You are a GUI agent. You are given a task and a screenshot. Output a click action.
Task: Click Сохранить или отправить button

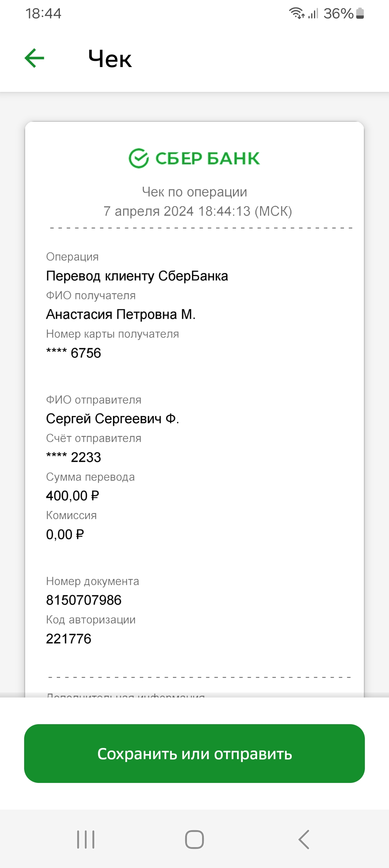[x=194, y=753]
